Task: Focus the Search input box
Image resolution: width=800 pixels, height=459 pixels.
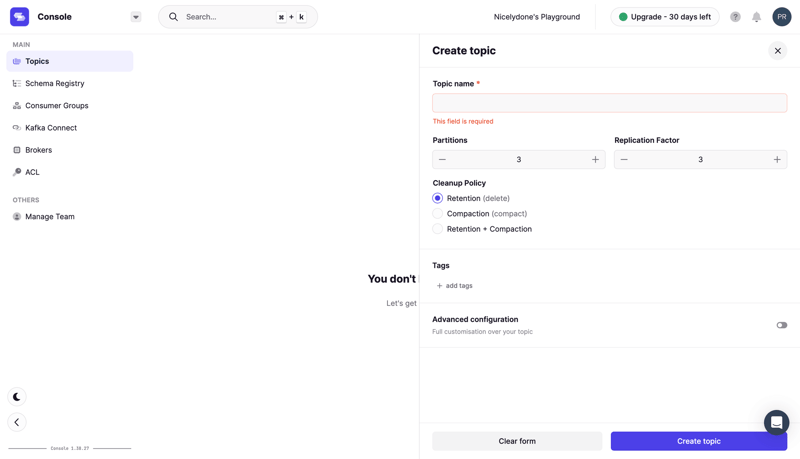Action: click(238, 17)
